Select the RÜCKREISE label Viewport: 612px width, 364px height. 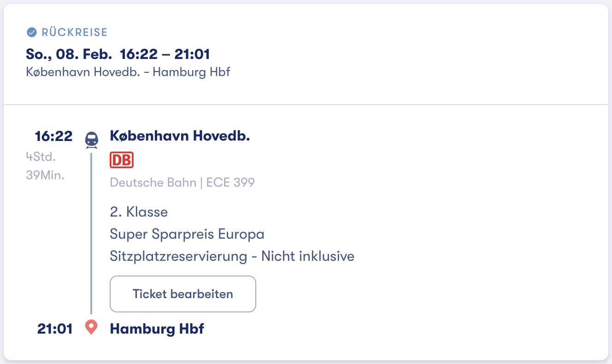click(74, 32)
